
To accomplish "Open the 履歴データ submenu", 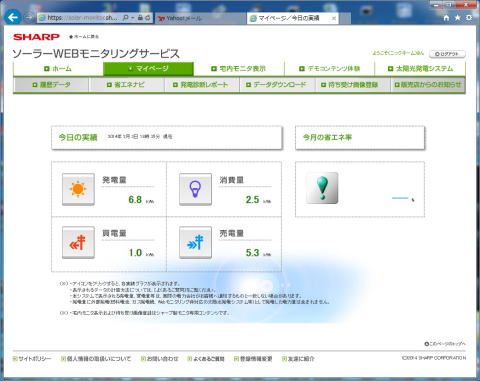I will click(51, 85).
